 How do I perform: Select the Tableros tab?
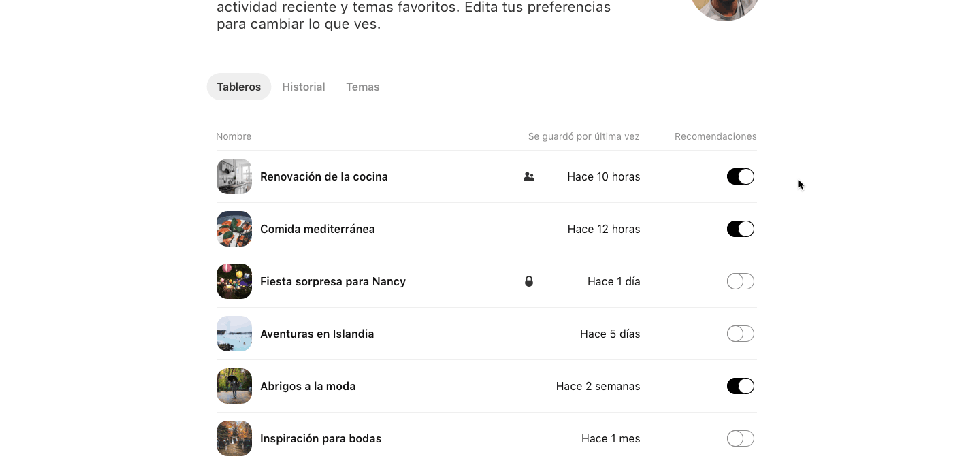point(238,87)
